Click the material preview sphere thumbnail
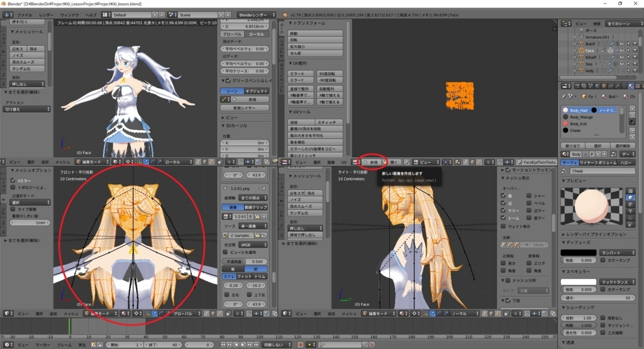644x349 pixels. 591,206
